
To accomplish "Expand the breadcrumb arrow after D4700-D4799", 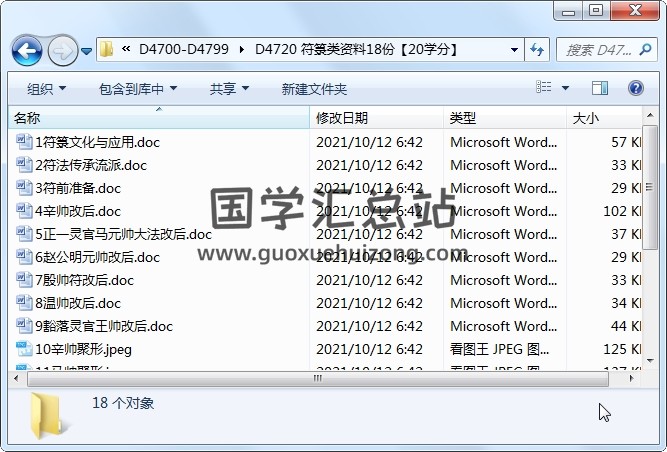I will [x=242, y=50].
